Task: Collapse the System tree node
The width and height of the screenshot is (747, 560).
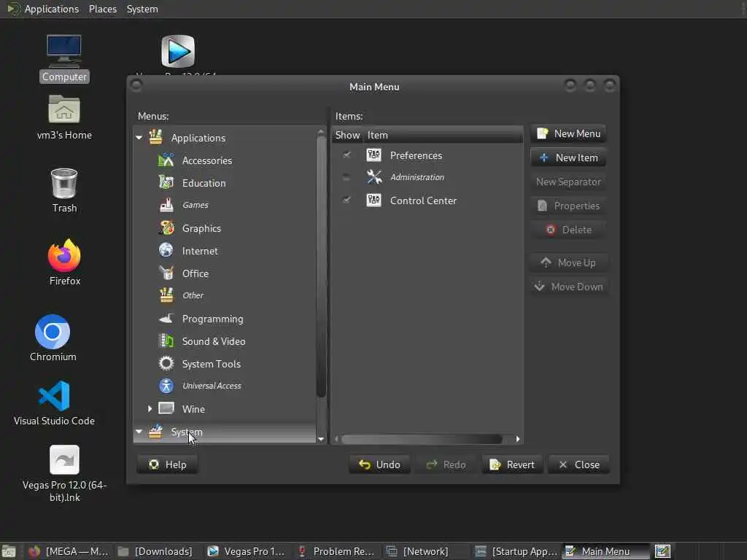Action: pyautogui.click(x=139, y=432)
